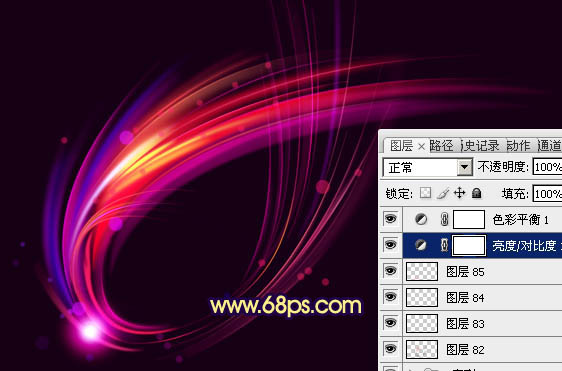Toggle lock transparent pixels icon
This screenshot has height=371, width=562.
click(x=425, y=193)
